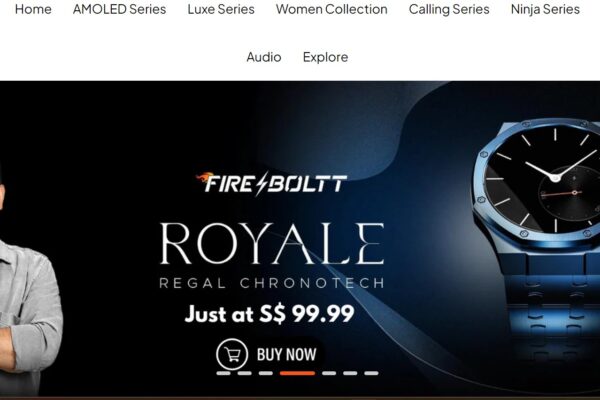
Task: Jump to second carousel slide indicator
Action: point(245,373)
